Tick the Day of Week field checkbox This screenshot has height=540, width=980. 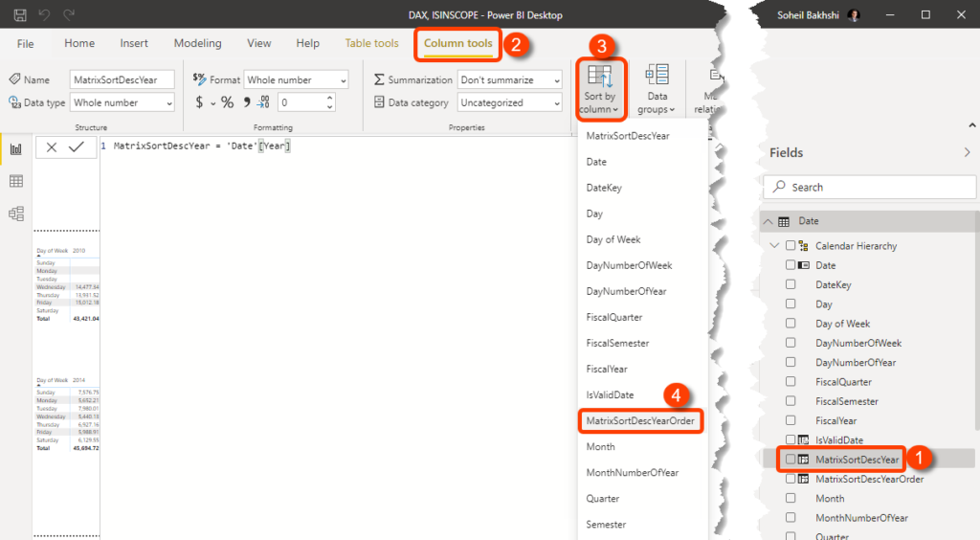click(791, 323)
